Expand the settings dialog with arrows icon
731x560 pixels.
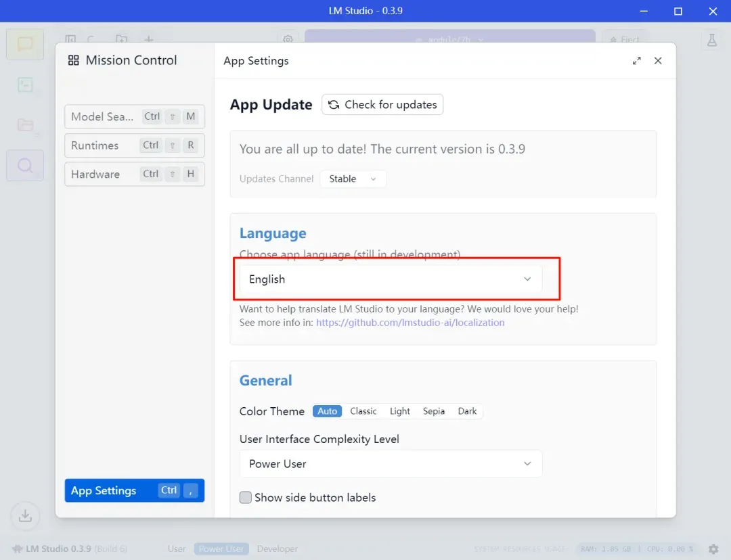click(636, 61)
